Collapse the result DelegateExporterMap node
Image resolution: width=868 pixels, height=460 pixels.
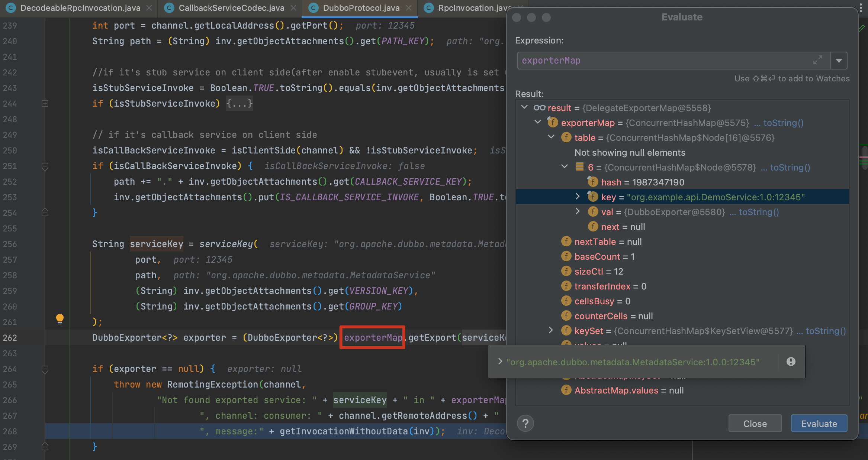(x=524, y=107)
